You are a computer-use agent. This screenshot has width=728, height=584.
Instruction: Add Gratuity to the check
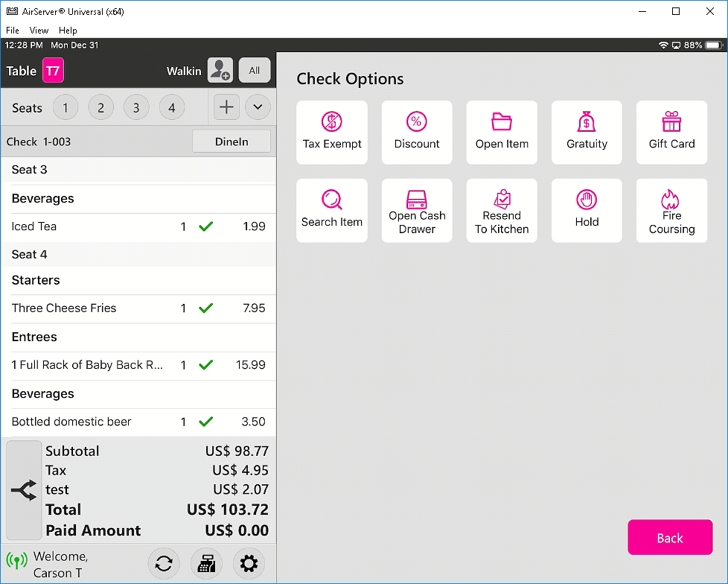tap(587, 132)
